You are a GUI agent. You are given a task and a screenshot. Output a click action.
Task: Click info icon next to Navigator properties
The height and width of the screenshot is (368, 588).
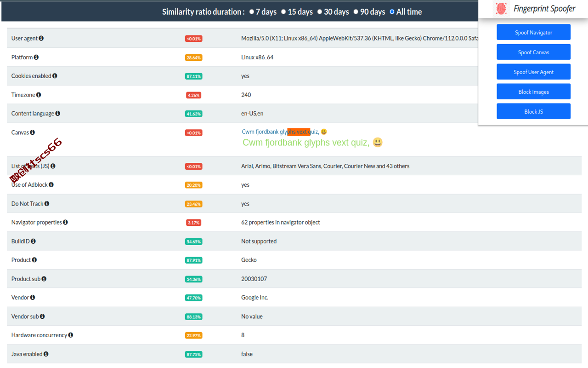pos(65,222)
